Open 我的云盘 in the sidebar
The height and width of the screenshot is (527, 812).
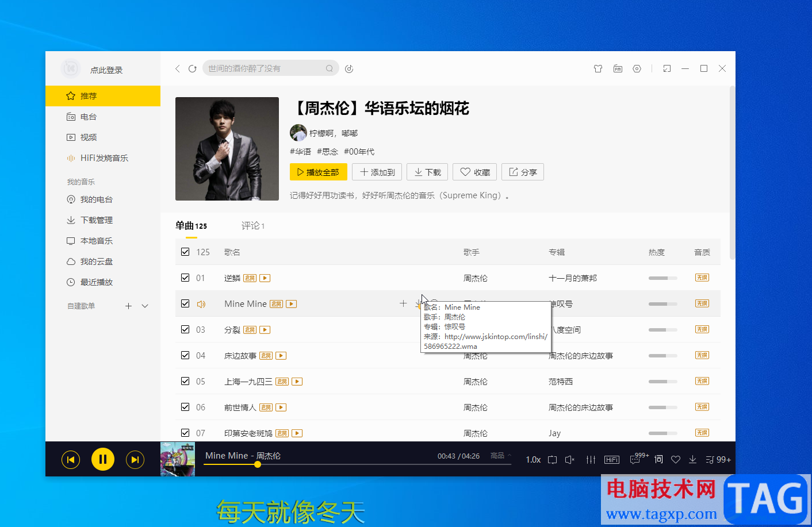pyautogui.click(x=103, y=261)
